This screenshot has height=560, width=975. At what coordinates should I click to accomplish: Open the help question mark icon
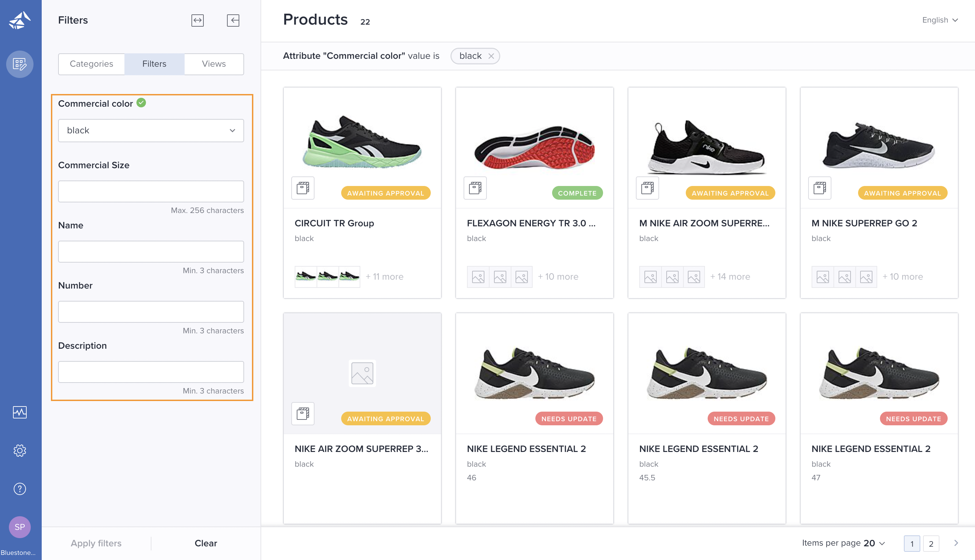pyautogui.click(x=19, y=489)
